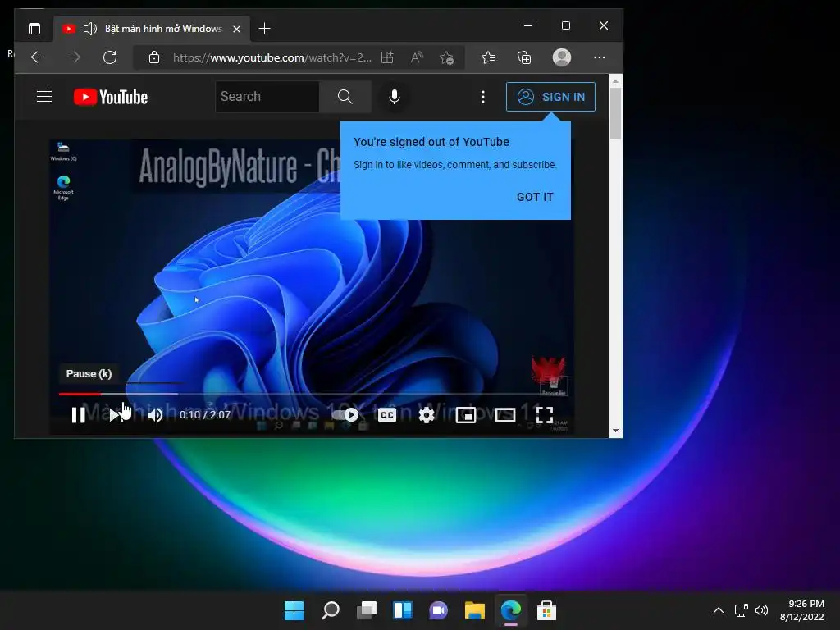
Task: View site information lock icon
Action: coord(153,57)
